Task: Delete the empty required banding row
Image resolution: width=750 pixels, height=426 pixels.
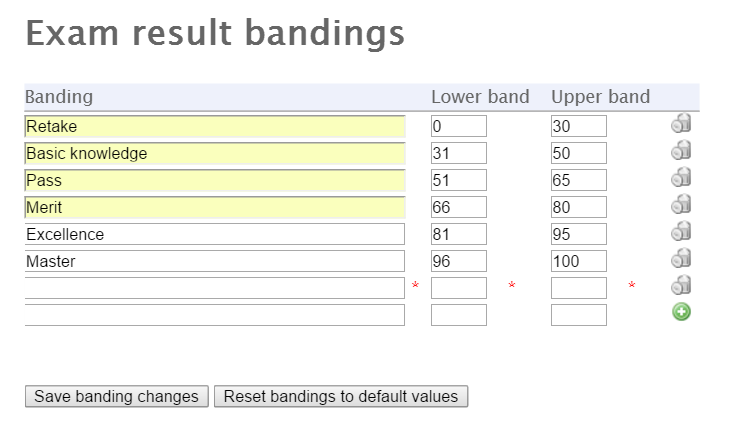Action: coord(681,286)
